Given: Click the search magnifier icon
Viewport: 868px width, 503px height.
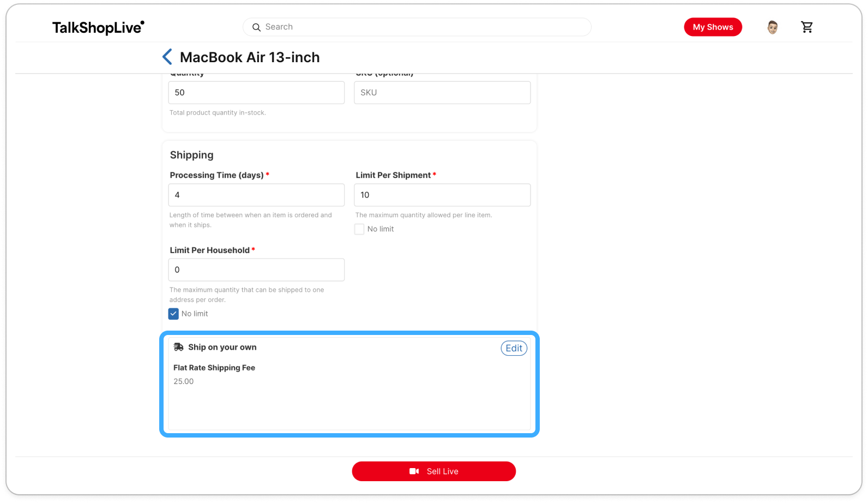Looking at the screenshot, I should tap(256, 27).
